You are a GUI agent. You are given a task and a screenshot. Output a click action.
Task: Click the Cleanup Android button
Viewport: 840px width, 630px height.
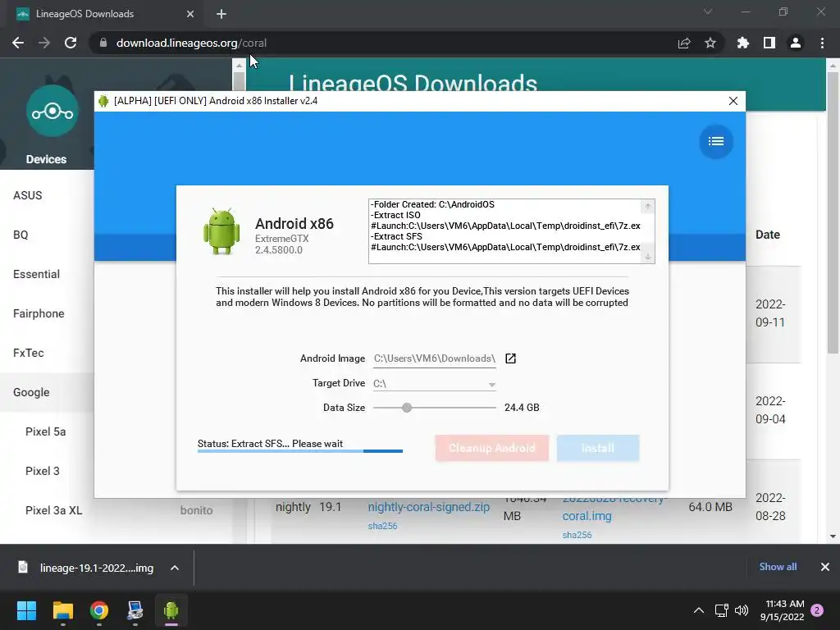(492, 448)
